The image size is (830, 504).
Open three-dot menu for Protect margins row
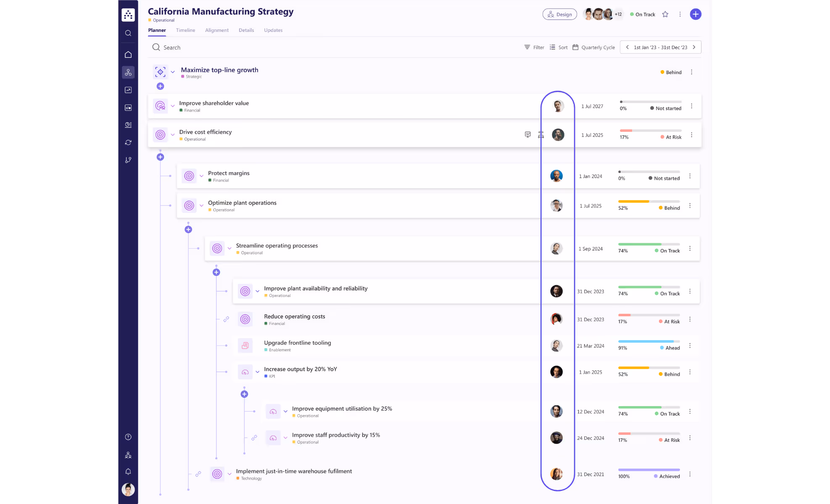tap(690, 176)
